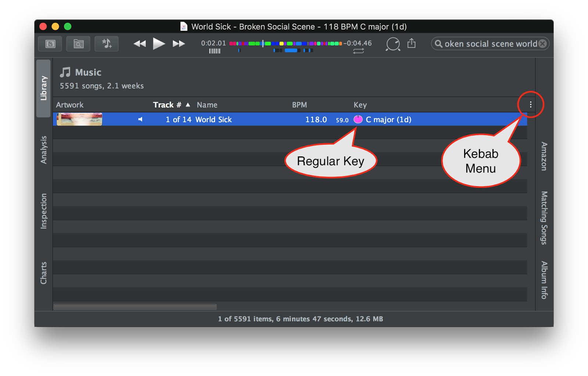The image size is (588, 376).
Task: Click the pink key color dot
Action: tap(358, 119)
